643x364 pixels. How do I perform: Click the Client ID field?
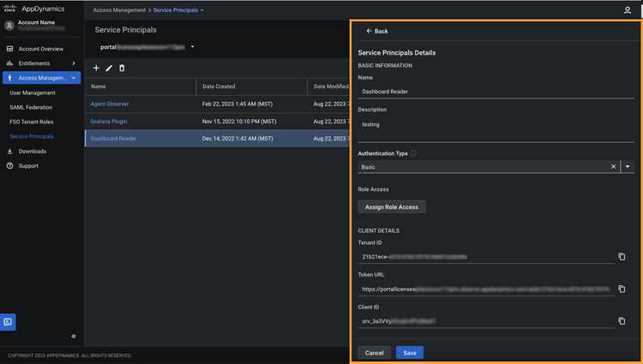point(486,321)
